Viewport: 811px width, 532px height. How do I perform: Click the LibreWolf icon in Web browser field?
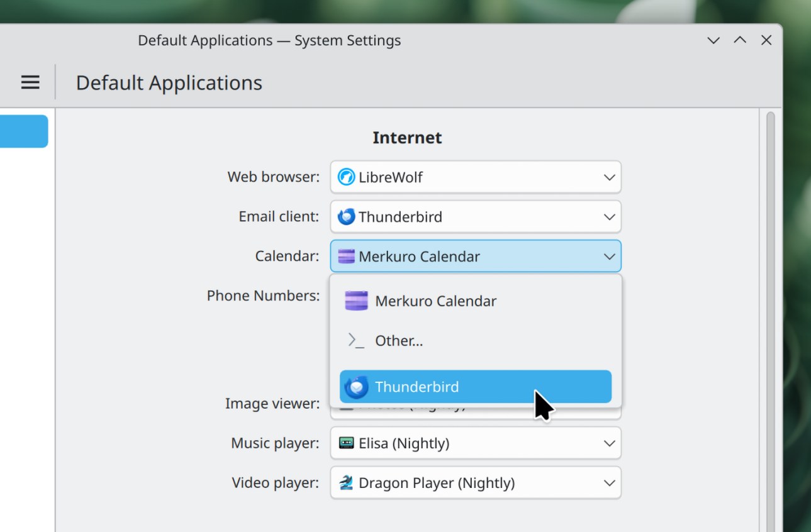[346, 177]
